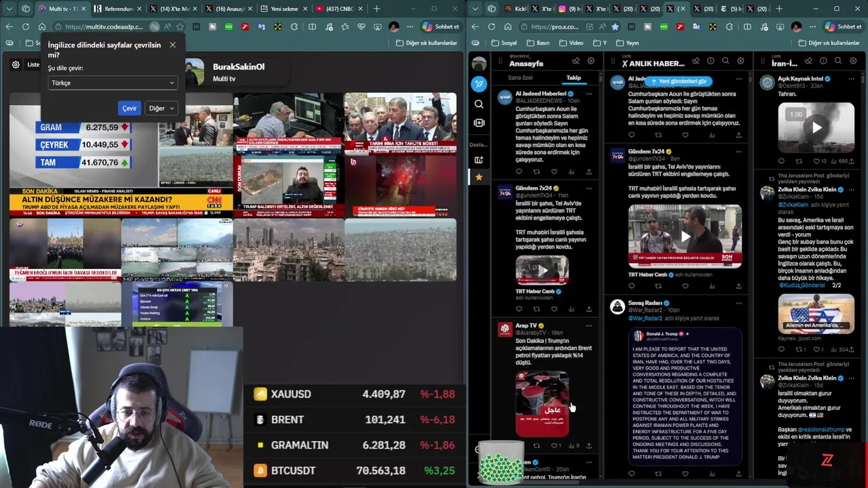Reload the Multi tv page
Viewport: 868px width, 488px height.
click(26, 26)
